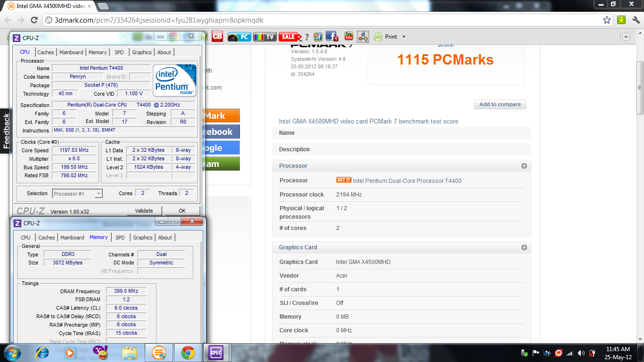
Task: Open the PC speed gauge toolbar button
Action: (239, 37)
